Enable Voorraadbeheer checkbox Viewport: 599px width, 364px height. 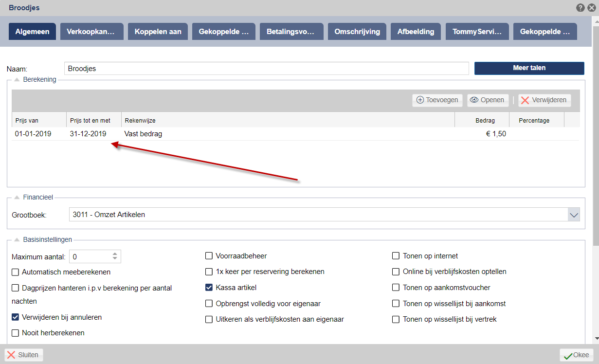(209, 256)
